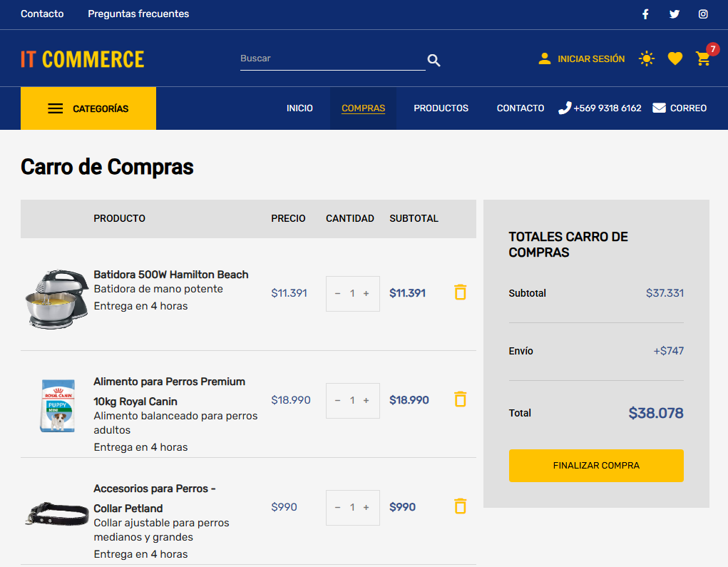Increase quantity of Collar Petland
728x567 pixels.
[x=366, y=507]
